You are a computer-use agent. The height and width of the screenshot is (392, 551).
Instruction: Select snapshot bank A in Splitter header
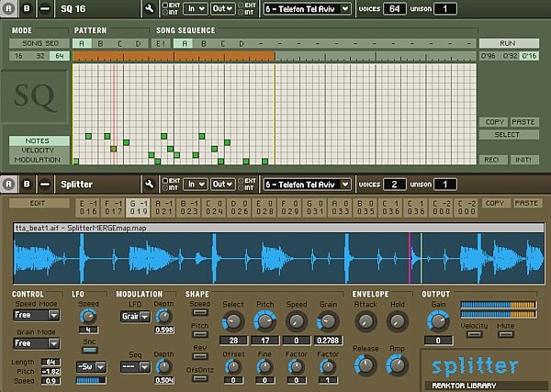point(8,184)
